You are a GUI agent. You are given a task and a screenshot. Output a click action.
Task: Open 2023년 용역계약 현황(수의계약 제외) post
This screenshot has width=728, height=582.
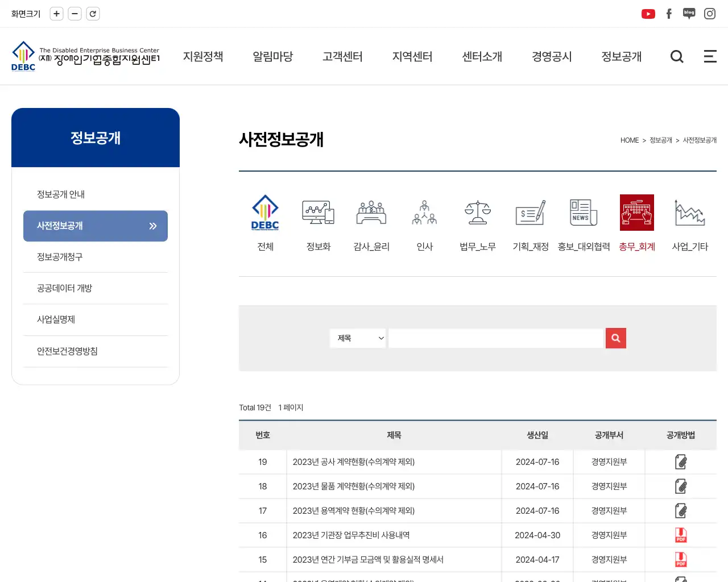(354, 511)
